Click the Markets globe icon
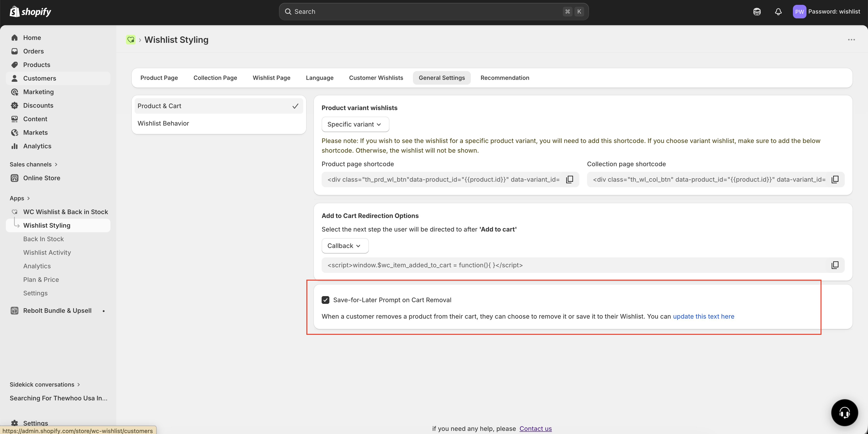The width and height of the screenshot is (868, 434). pyautogui.click(x=15, y=133)
